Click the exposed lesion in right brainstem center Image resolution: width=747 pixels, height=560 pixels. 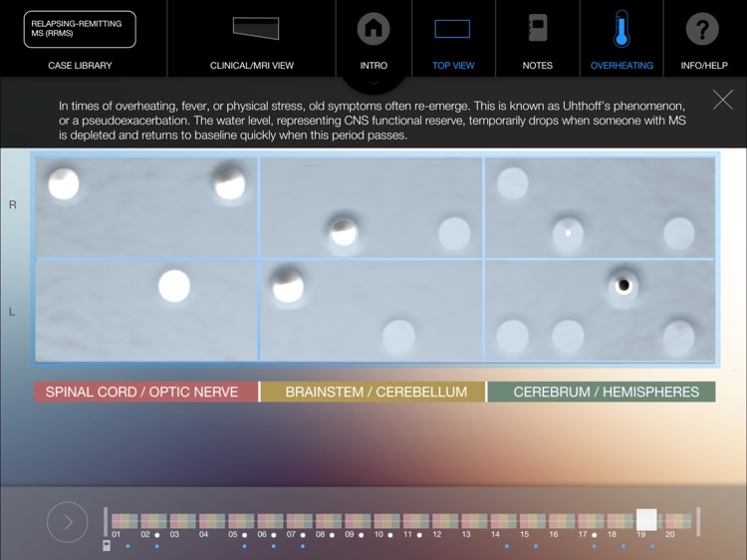[344, 232]
